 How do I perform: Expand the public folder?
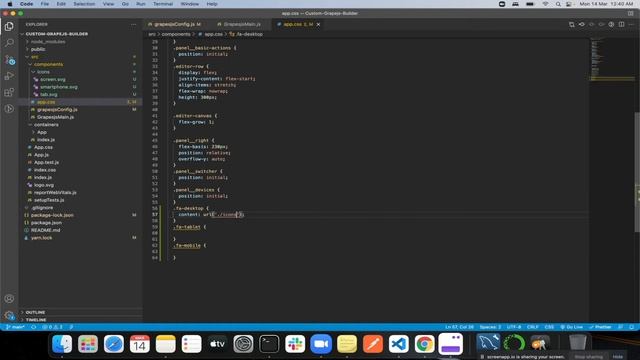tap(38, 49)
